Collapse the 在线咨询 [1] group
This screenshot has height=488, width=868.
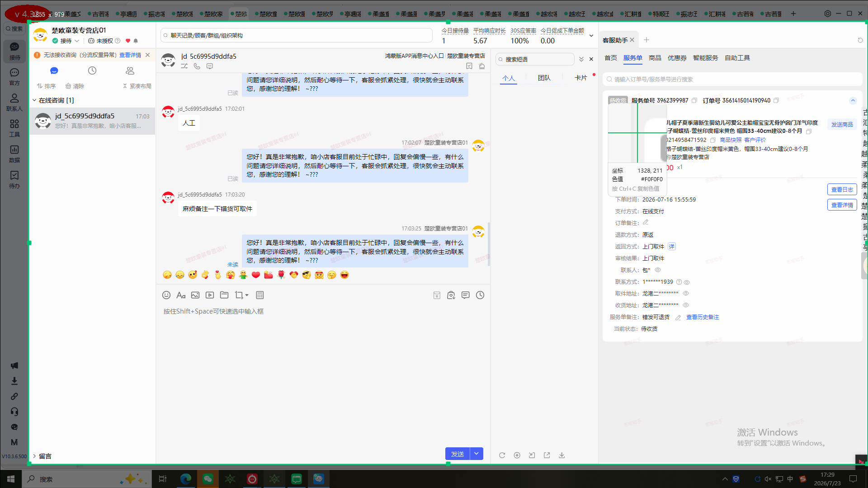[34, 100]
